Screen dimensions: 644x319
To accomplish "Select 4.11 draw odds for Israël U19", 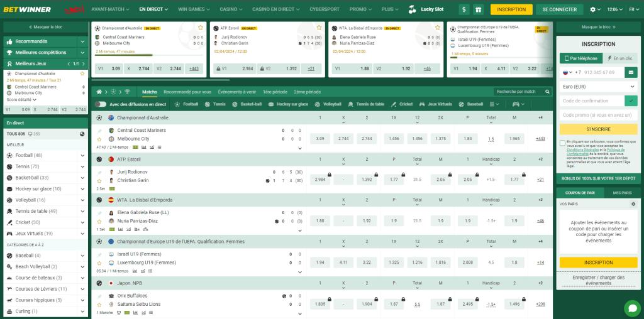I will click(343, 262).
